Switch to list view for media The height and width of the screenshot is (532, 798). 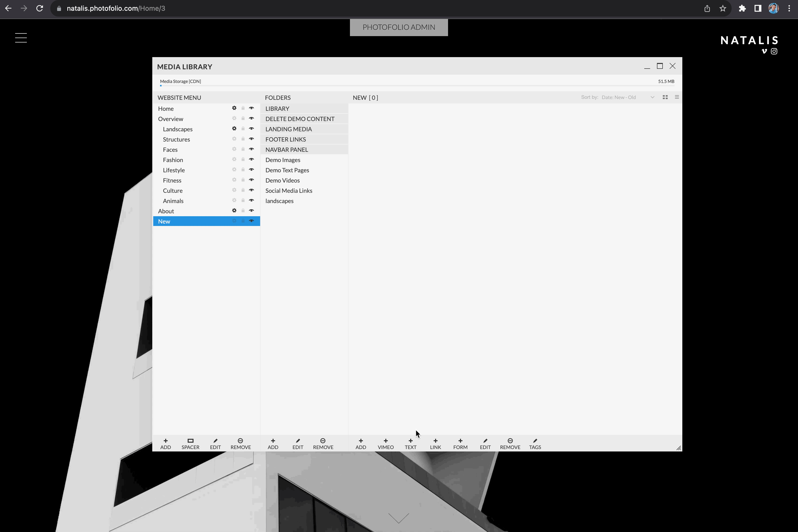click(x=676, y=97)
